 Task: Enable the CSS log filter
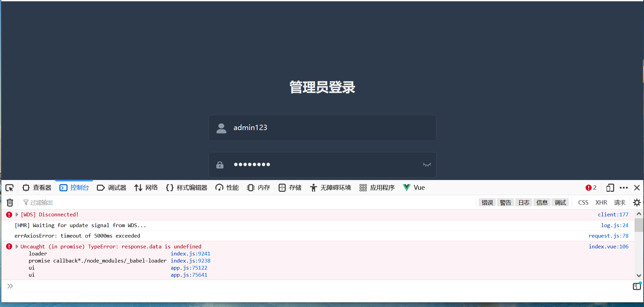pos(583,202)
